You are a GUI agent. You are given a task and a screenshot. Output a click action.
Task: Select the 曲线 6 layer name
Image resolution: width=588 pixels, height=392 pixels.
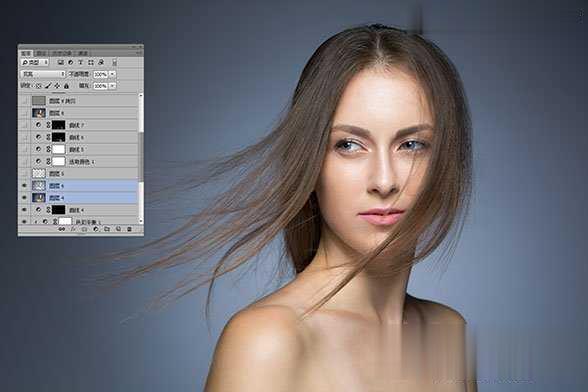[x=76, y=137]
